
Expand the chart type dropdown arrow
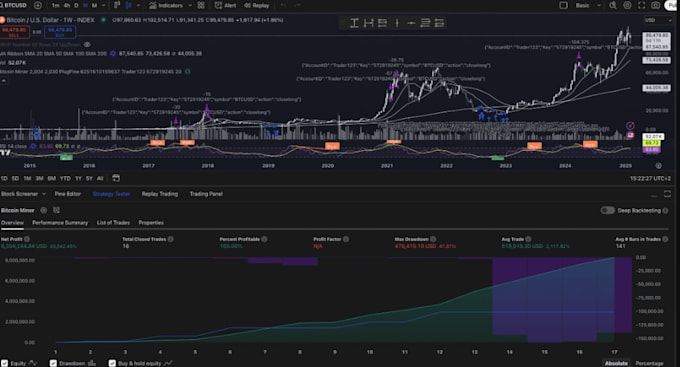pyautogui.click(x=138, y=5)
